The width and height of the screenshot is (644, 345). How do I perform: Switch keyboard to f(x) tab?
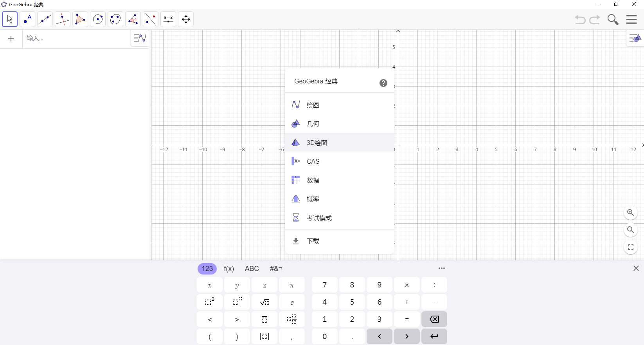point(229,269)
